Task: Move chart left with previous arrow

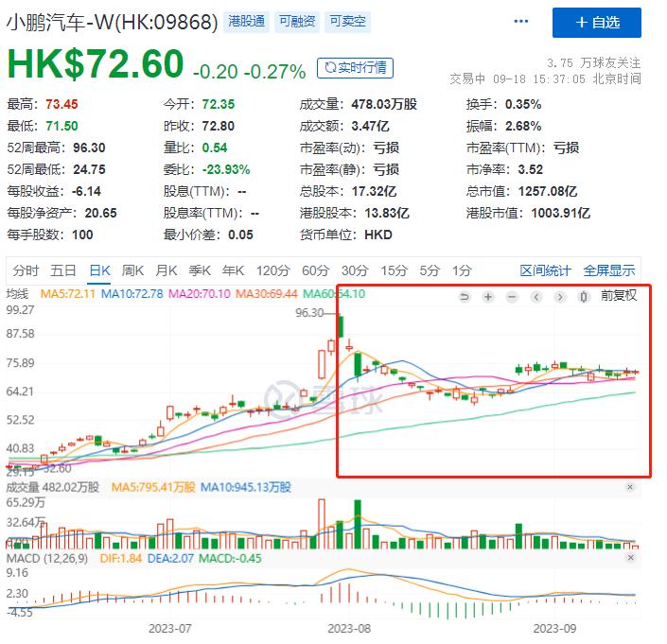Action: click(536, 297)
